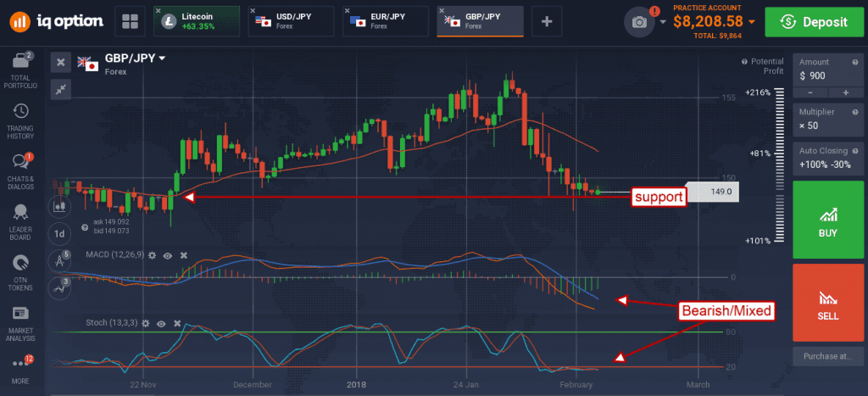Close the EUR/JPY tab

coord(347,11)
